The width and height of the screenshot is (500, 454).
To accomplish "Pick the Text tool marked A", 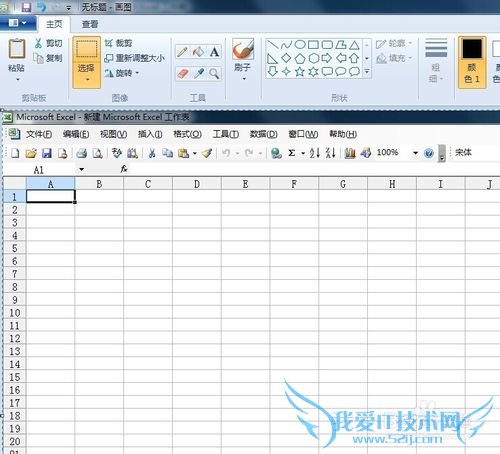I will click(214, 52).
